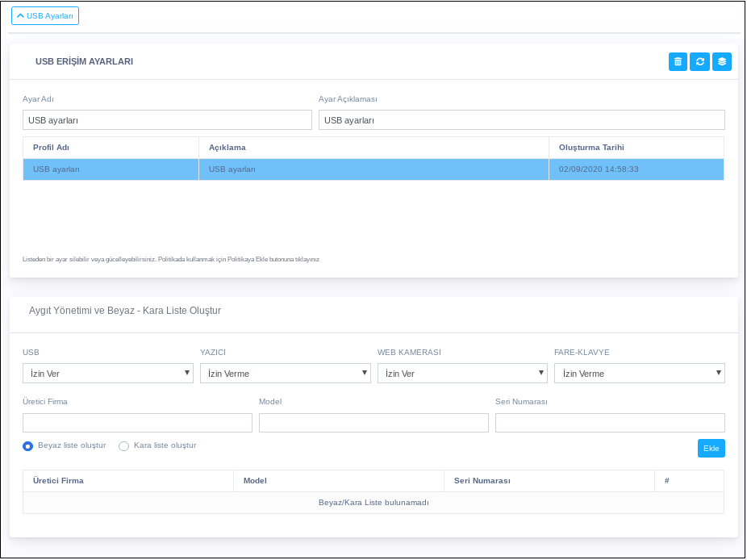
Task: Click the Oluşturma Tarihi column header
Action: click(x=591, y=148)
